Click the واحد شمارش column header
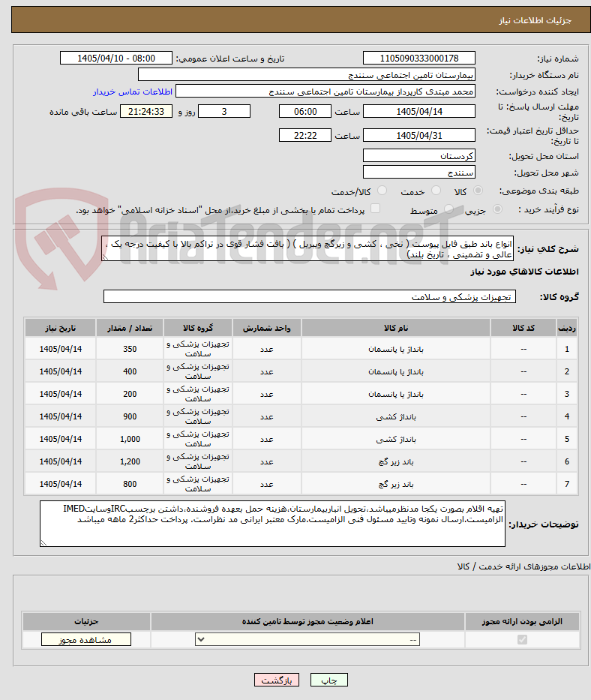The height and width of the screenshot is (700, 591). (267, 328)
